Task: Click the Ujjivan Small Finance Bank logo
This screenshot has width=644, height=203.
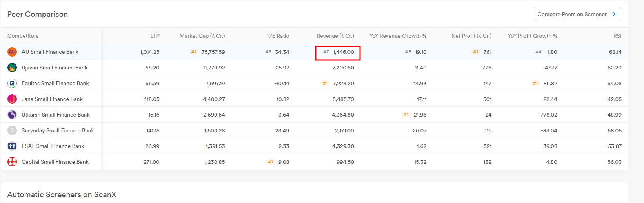Action: pyautogui.click(x=12, y=68)
